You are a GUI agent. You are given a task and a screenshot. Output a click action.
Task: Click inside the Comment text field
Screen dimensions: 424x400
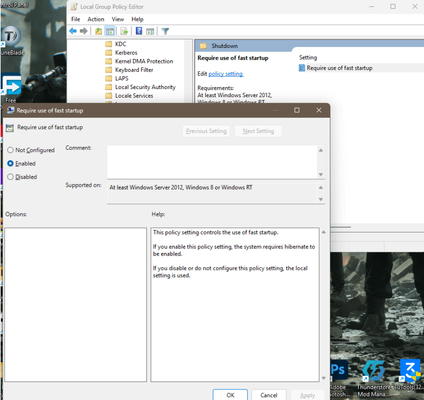[212, 162]
